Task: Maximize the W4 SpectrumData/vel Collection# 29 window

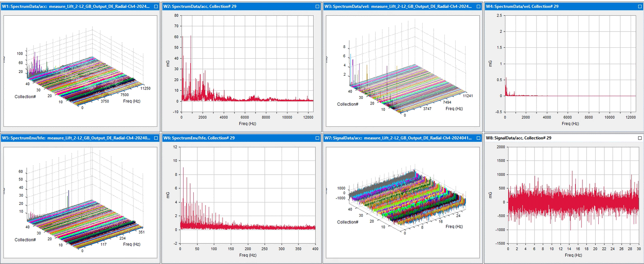Action: click(640, 6)
